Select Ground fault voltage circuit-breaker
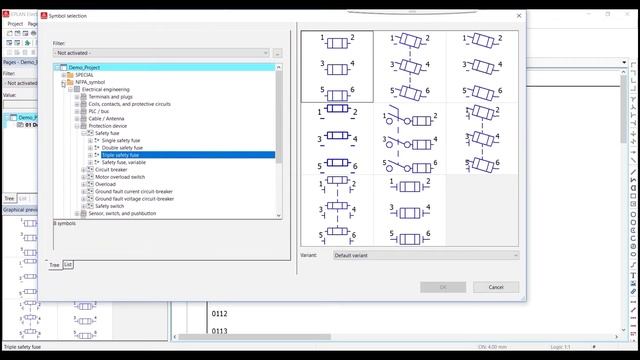Screen dimensions: 640x360 pos(134,199)
